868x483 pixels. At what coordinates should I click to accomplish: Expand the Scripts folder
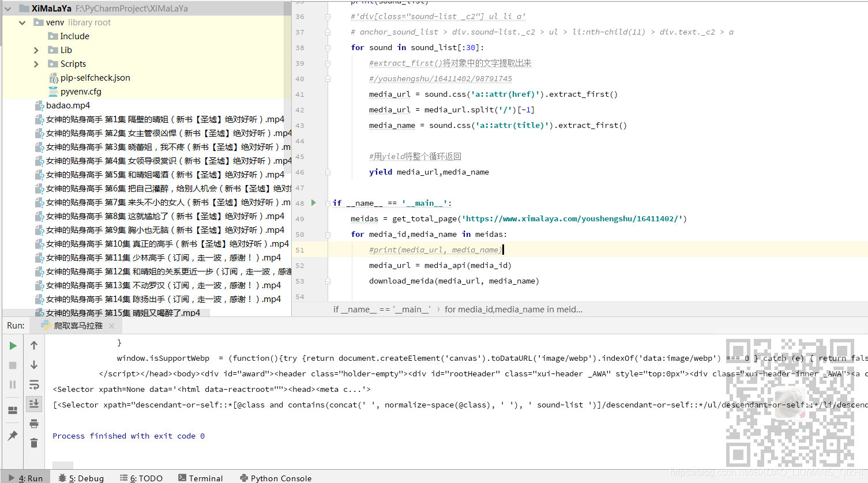[x=36, y=64]
